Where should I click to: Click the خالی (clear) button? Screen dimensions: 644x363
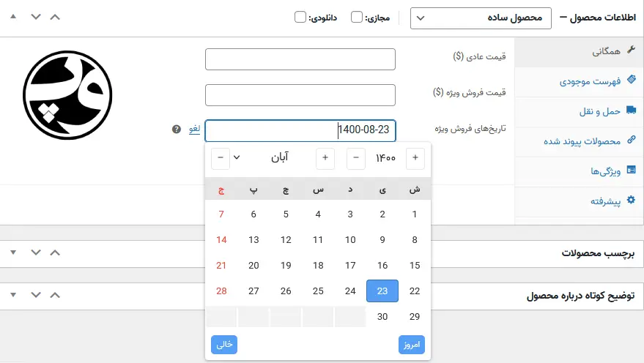[x=224, y=344]
